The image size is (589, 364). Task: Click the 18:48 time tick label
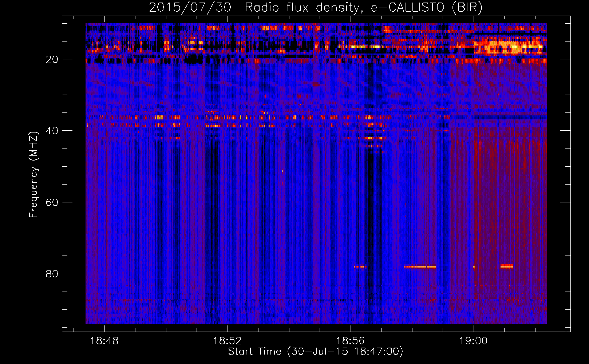[104, 341]
